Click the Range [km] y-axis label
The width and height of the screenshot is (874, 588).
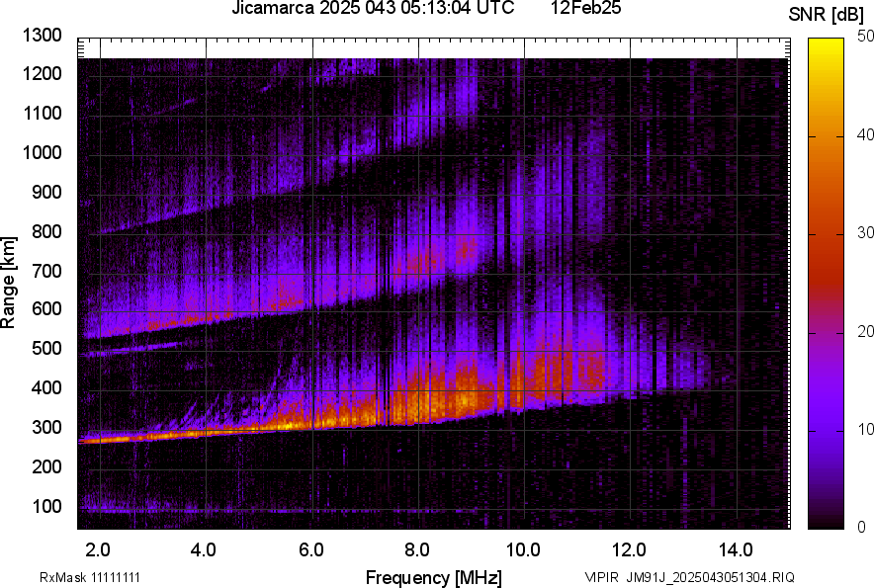pyautogui.click(x=11, y=284)
